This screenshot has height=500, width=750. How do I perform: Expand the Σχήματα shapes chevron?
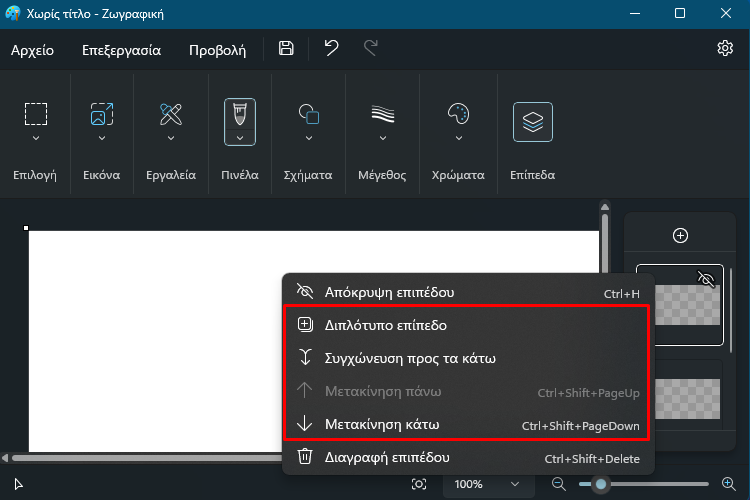[x=309, y=138]
